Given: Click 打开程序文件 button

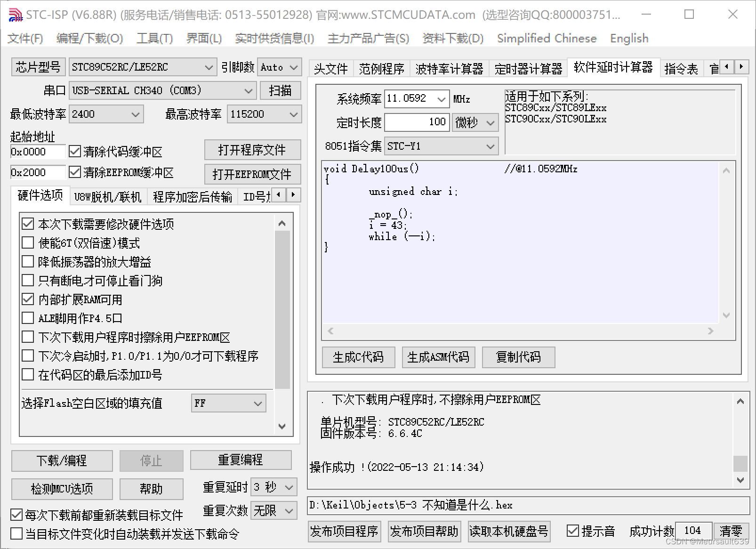Looking at the screenshot, I should (252, 150).
